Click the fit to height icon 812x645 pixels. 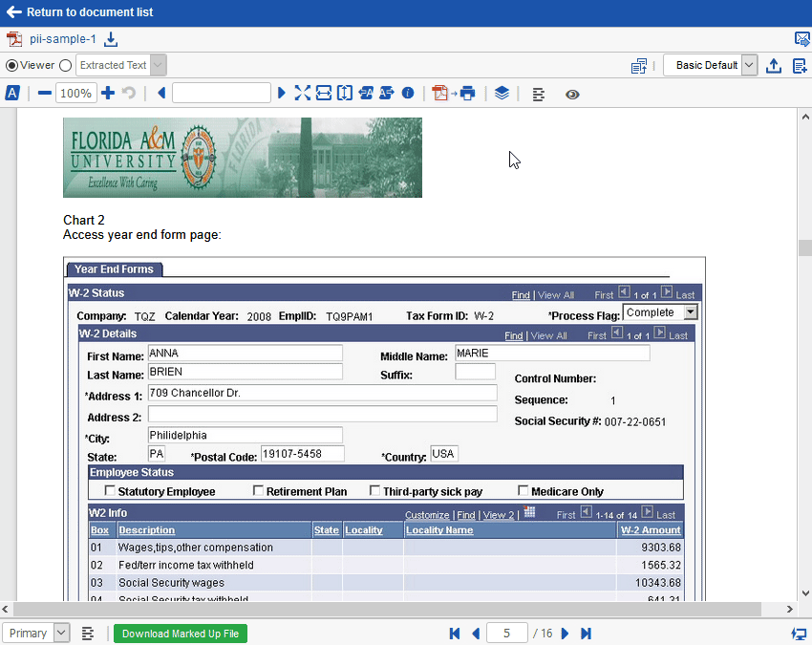pos(344,94)
